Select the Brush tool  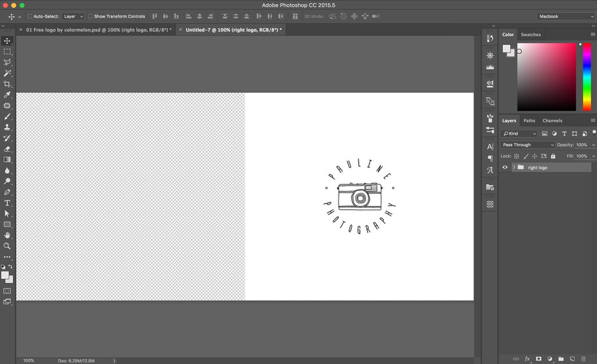point(7,116)
